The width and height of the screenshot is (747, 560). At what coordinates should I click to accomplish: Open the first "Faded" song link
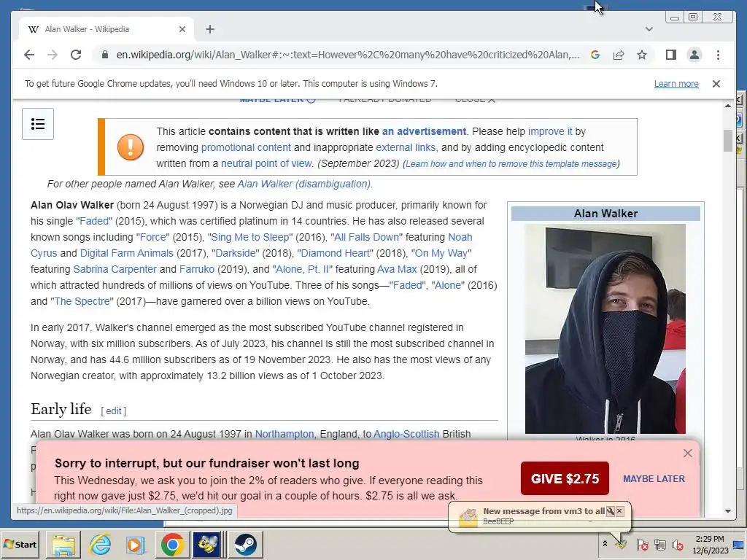[94, 221]
